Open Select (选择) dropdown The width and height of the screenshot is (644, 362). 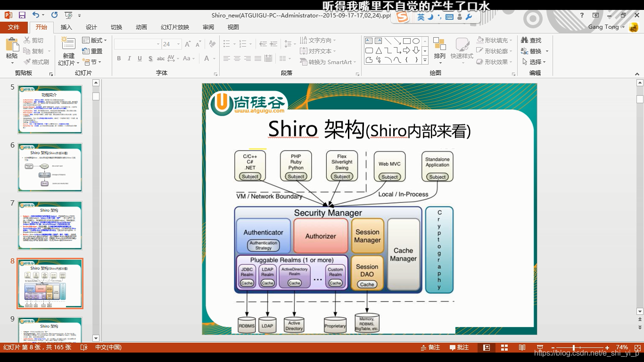coord(534,62)
